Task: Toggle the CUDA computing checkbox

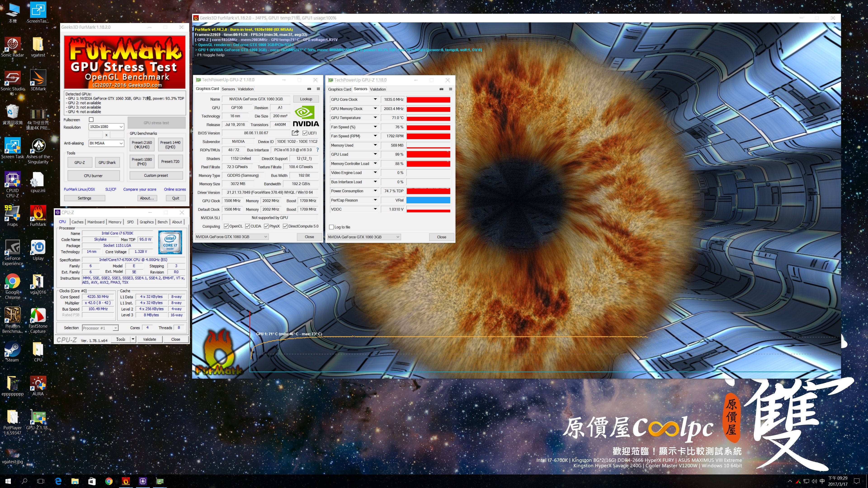Action: pos(247,226)
